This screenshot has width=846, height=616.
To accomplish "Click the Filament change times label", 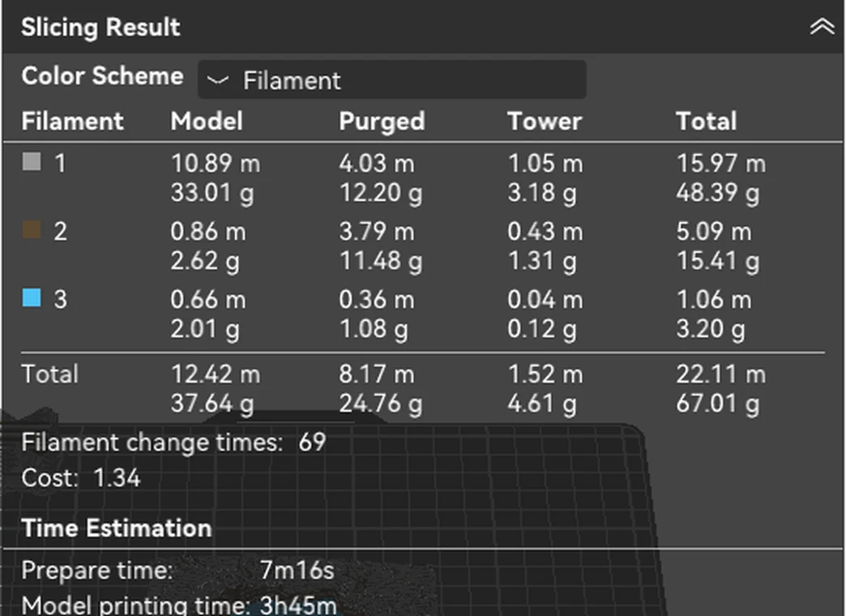I will 152,443.
